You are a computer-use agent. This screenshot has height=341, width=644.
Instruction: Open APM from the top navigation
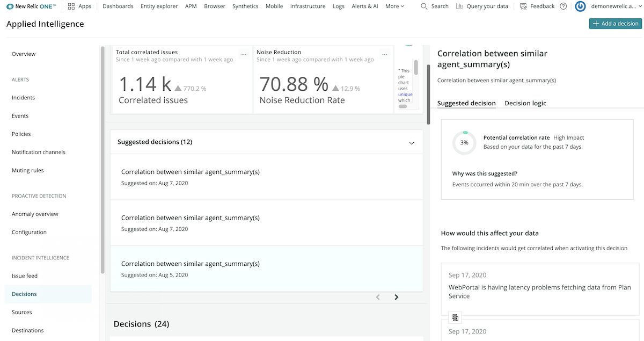191,6
